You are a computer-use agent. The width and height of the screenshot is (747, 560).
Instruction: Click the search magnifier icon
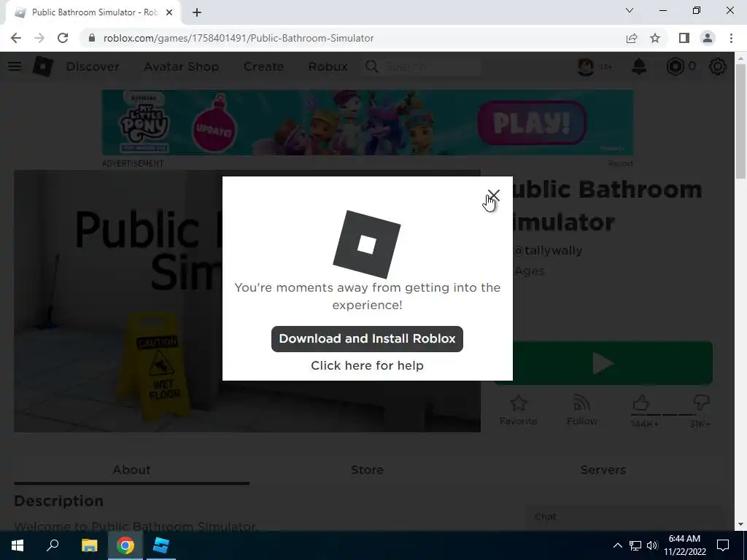point(372,66)
